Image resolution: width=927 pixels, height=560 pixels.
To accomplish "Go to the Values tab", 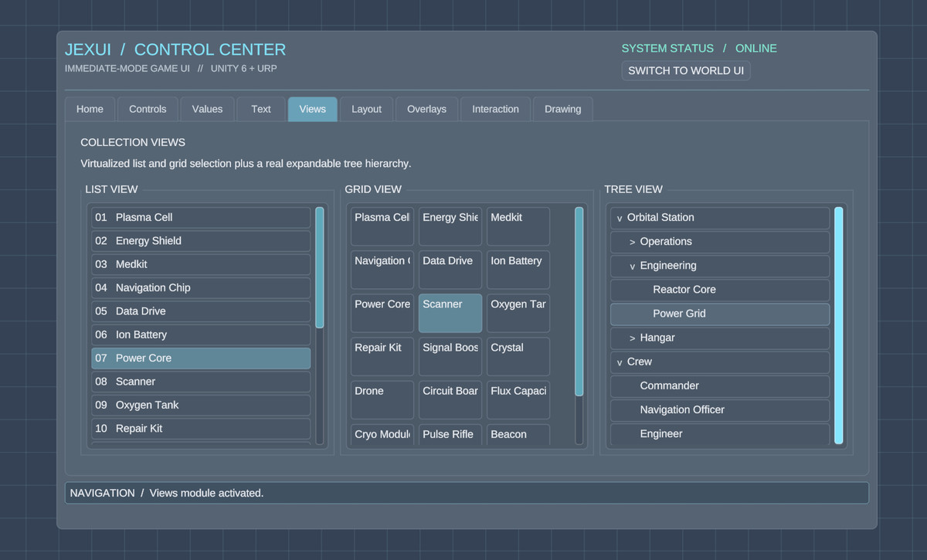I will pyautogui.click(x=207, y=109).
